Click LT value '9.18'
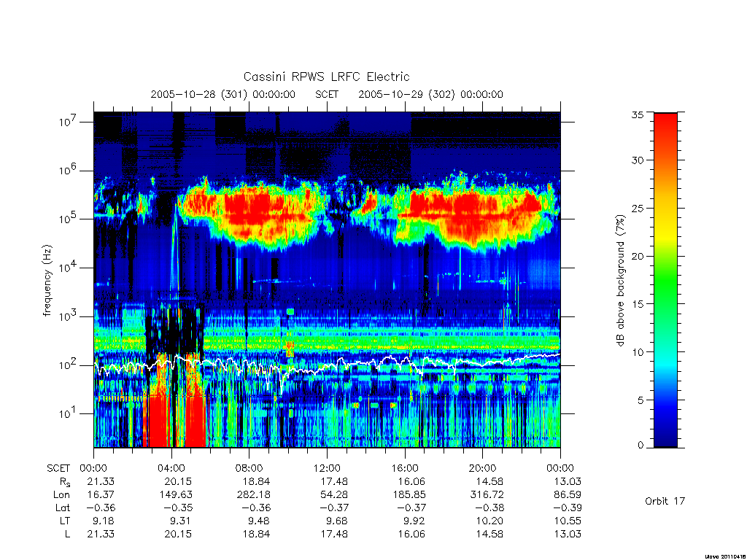Screen dimensions: 747x560 104,521
